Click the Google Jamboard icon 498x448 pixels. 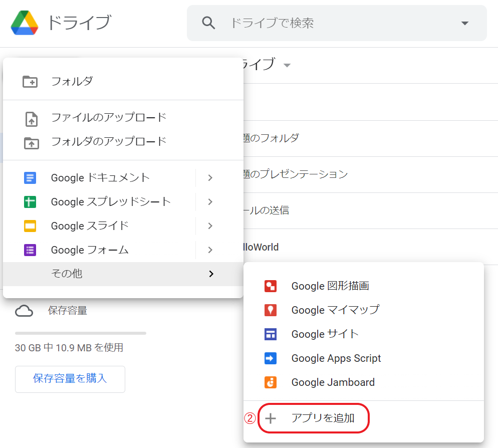270,382
